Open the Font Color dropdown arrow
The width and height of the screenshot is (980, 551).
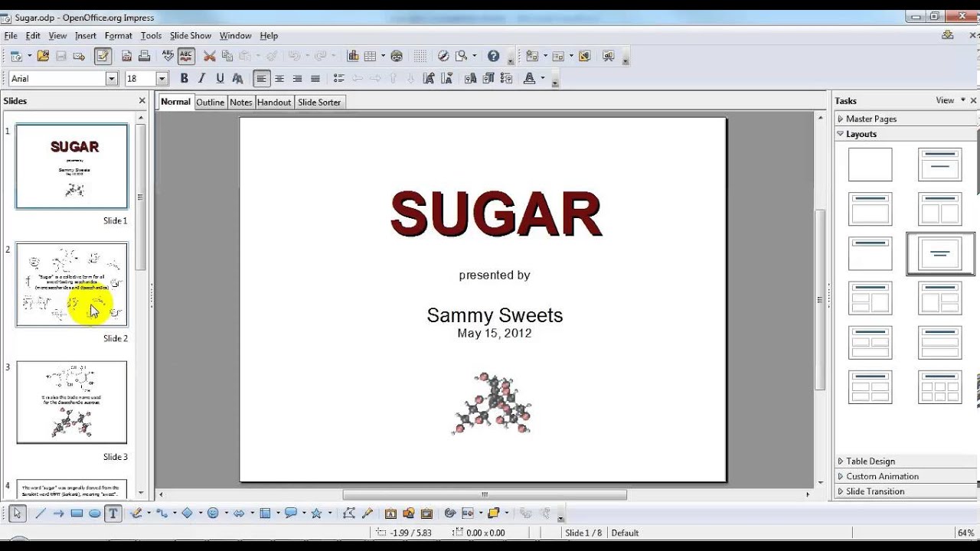click(543, 78)
